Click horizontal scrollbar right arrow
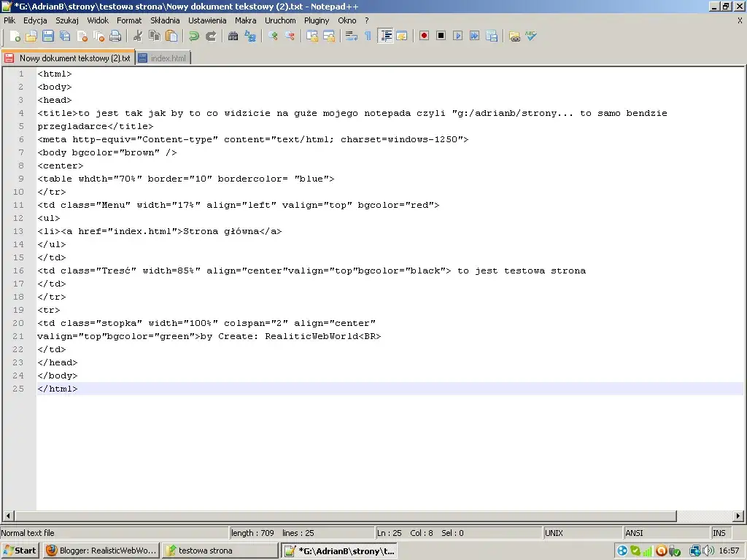 738,516
